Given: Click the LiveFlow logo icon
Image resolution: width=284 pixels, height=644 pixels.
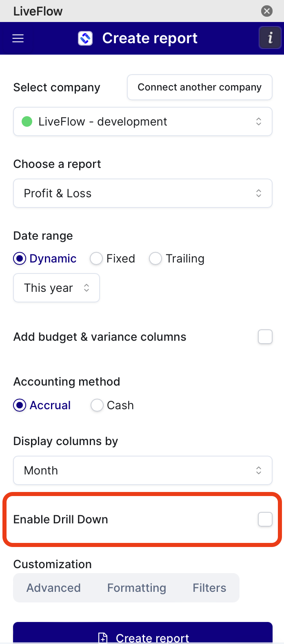Looking at the screenshot, I should click(x=85, y=38).
